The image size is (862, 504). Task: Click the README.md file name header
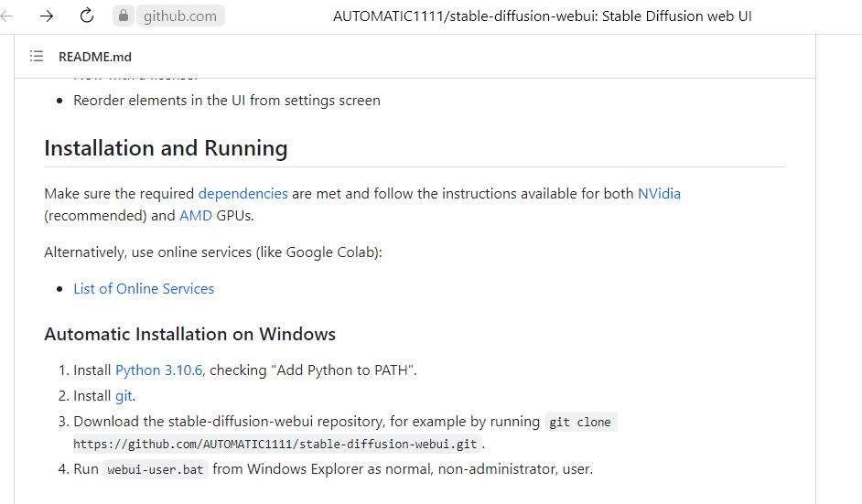[95, 57]
